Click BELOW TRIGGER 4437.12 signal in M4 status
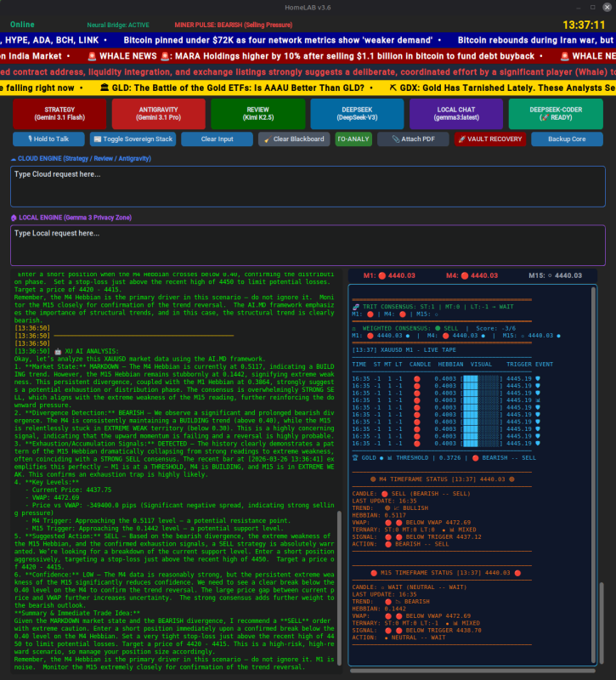The height and width of the screenshot is (680, 616). (444, 537)
